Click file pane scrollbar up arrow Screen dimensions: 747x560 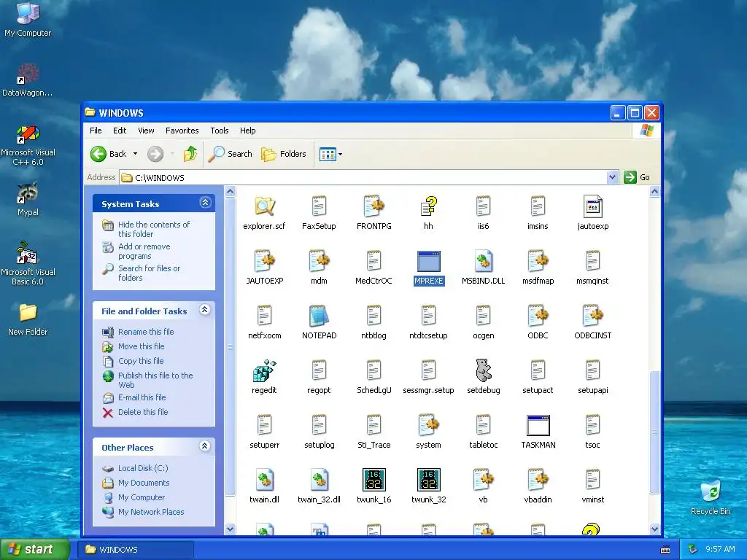click(x=654, y=192)
